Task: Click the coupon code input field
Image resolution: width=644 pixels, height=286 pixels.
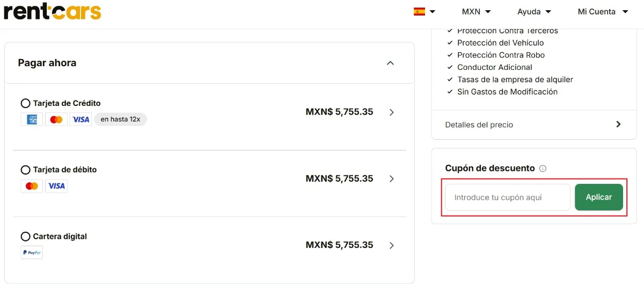Action: (x=507, y=197)
